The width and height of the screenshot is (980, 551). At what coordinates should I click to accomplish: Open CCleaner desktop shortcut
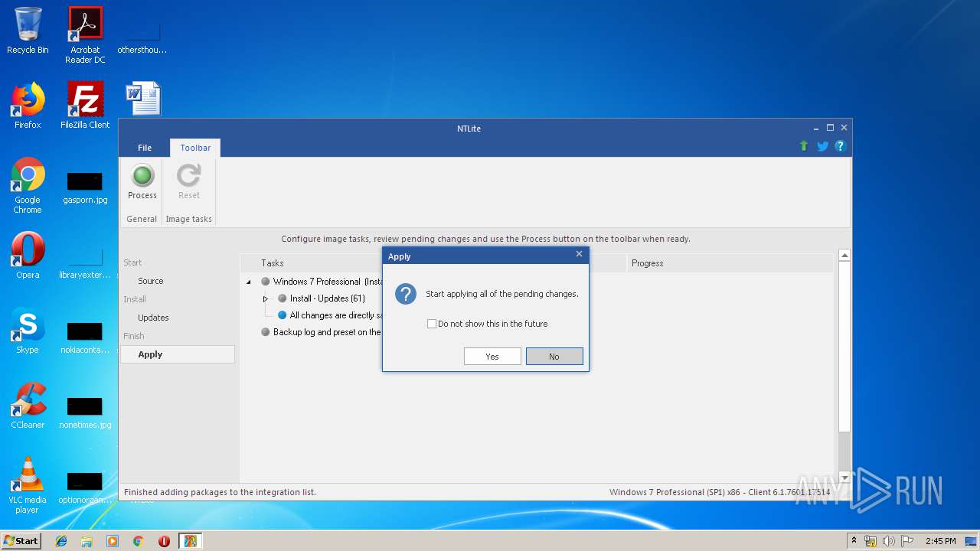tap(28, 406)
